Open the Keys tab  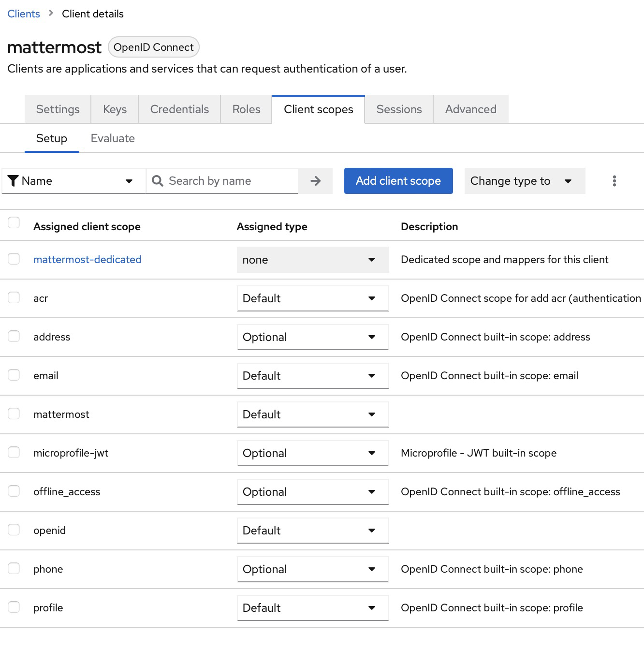[x=115, y=109]
